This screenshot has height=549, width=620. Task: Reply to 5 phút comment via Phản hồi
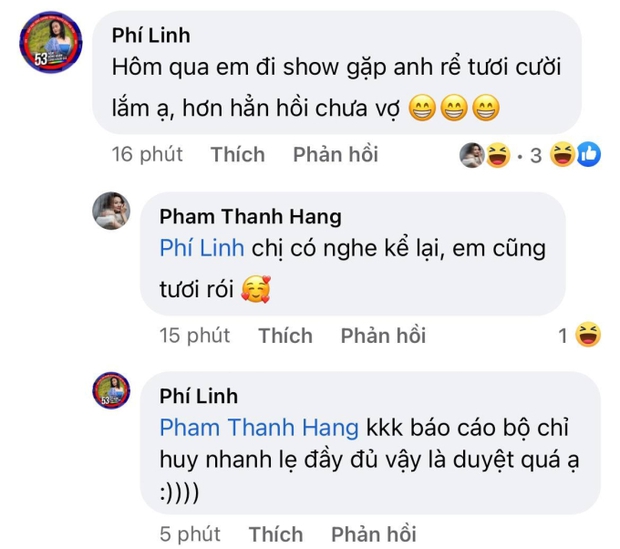tap(374, 534)
